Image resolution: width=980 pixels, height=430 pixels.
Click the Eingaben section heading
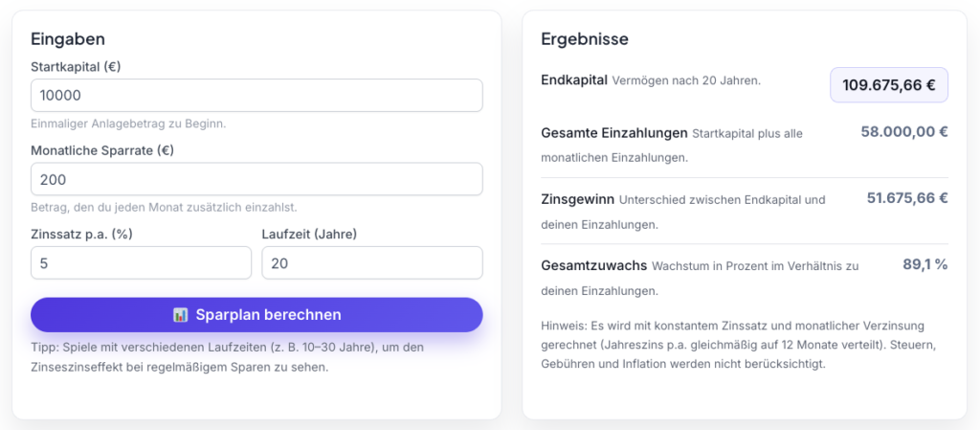tap(67, 39)
